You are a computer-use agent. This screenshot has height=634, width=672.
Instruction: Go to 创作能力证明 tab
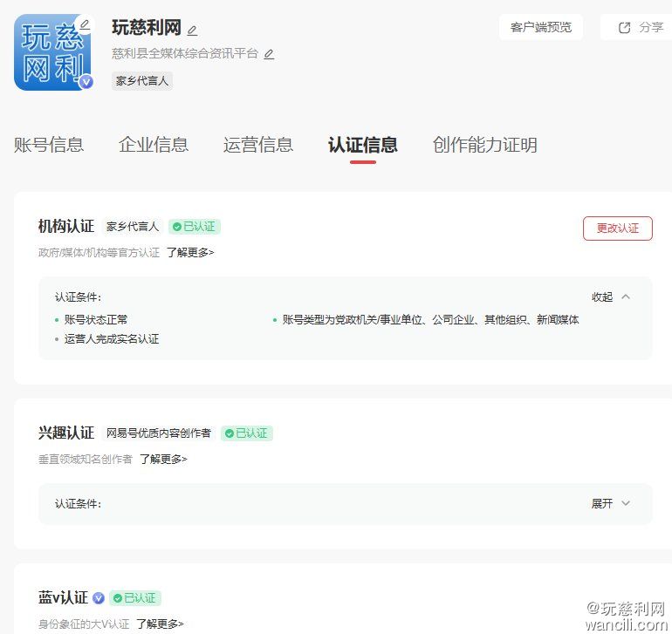(484, 145)
